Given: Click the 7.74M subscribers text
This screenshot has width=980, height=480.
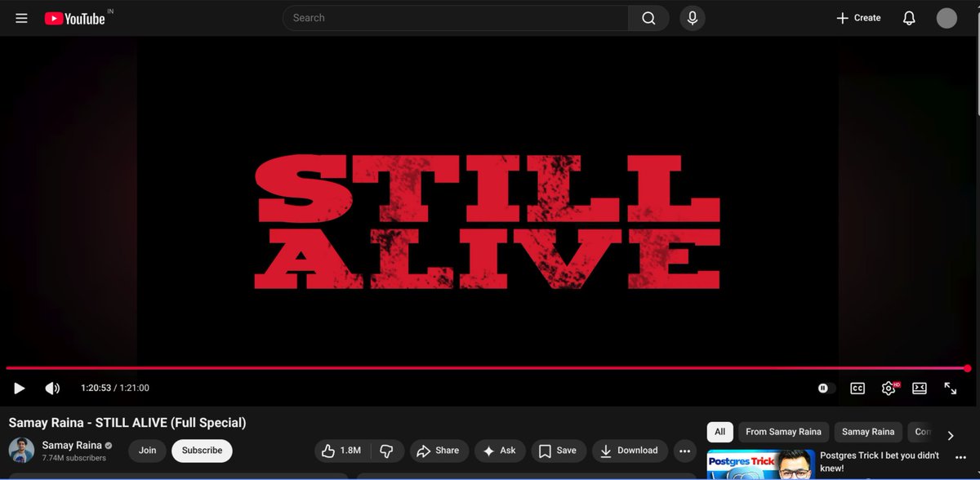Looking at the screenshot, I should click(74, 459).
